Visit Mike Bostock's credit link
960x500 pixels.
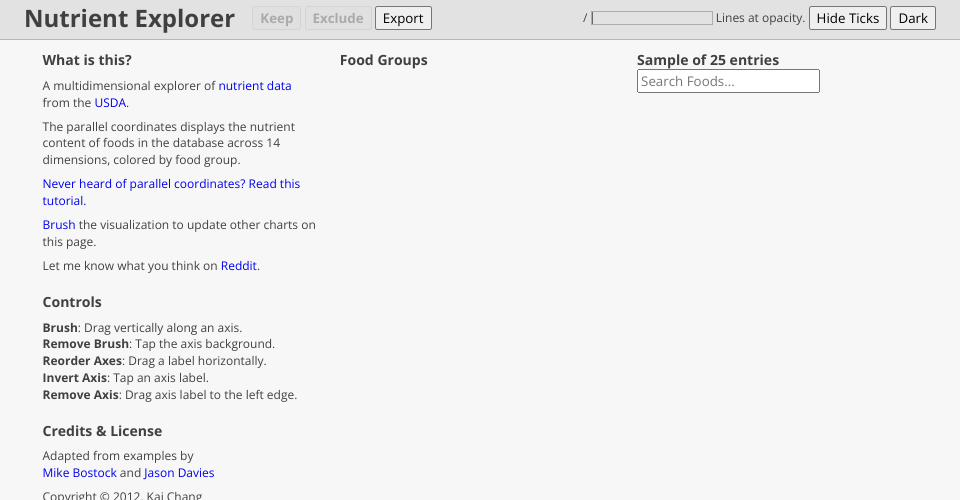[79, 473]
